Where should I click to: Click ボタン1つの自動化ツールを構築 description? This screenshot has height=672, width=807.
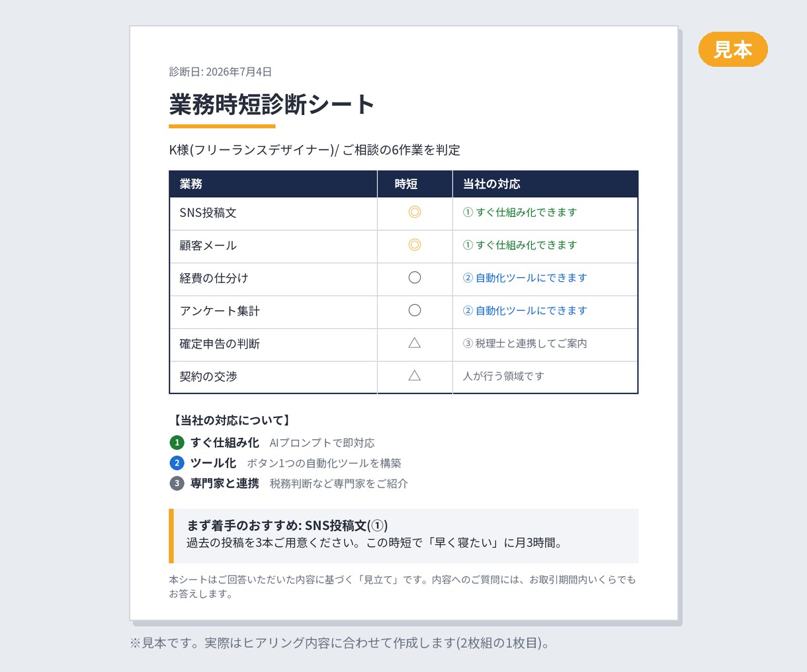pyautogui.click(x=324, y=464)
